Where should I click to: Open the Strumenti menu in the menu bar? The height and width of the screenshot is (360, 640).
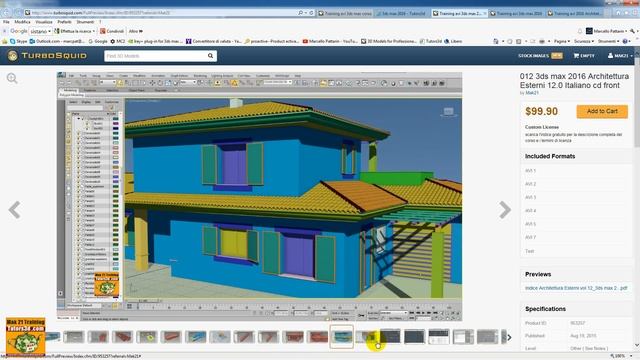(85, 22)
